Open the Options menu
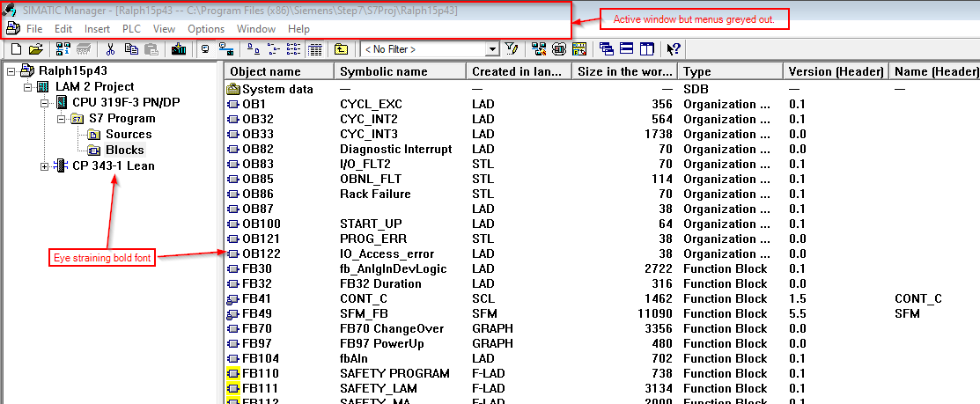The width and height of the screenshot is (980, 404). pyautogui.click(x=206, y=29)
